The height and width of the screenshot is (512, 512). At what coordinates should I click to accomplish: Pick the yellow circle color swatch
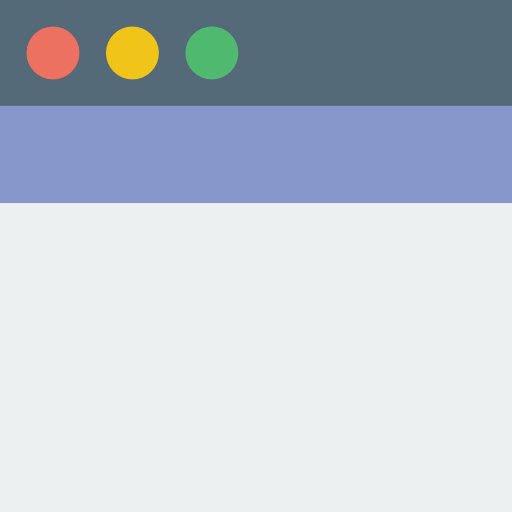[132, 53]
